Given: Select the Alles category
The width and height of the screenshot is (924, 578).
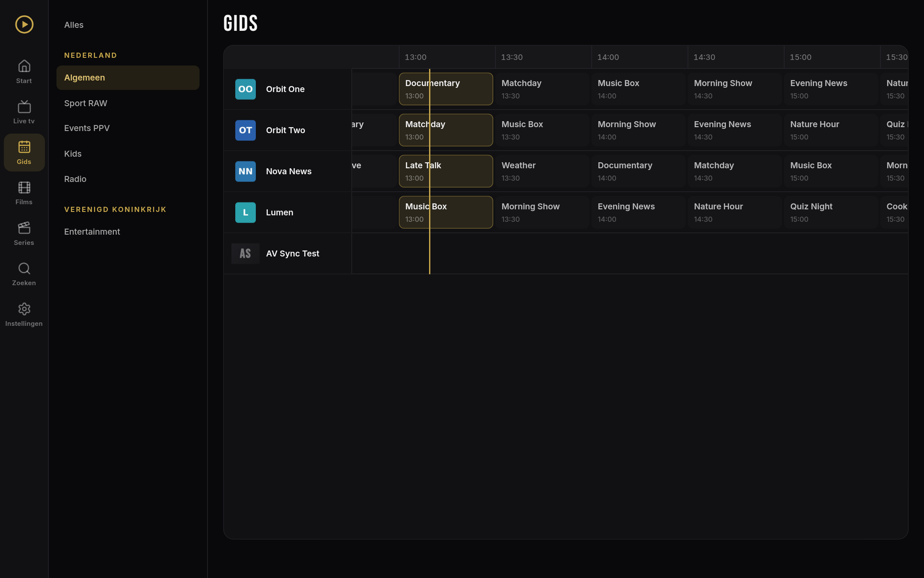Looking at the screenshot, I should 128,25.
